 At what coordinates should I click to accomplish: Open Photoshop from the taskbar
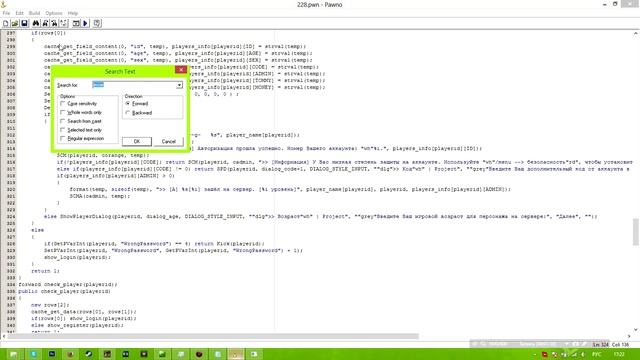pos(52,354)
